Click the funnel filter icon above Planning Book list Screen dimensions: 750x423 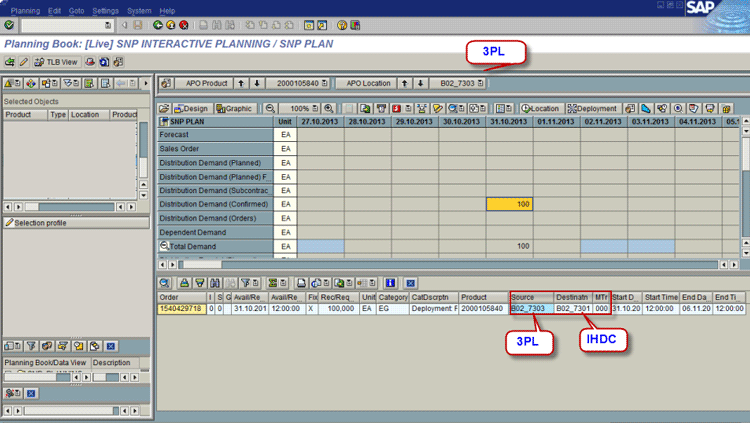[31, 346]
